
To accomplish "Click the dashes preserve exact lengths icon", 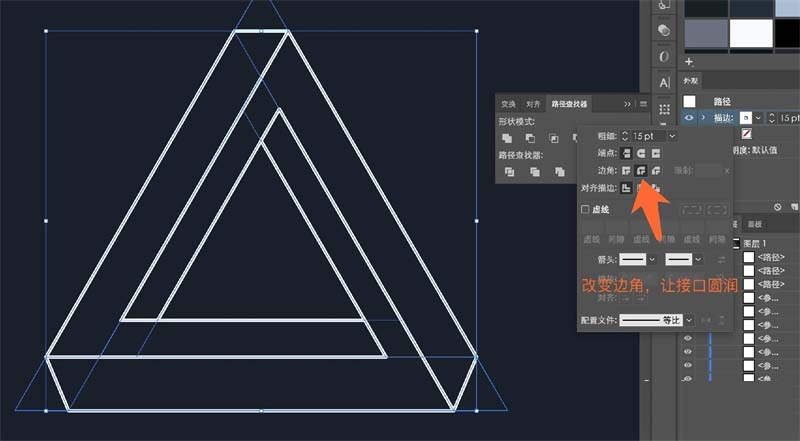I will coord(692,209).
